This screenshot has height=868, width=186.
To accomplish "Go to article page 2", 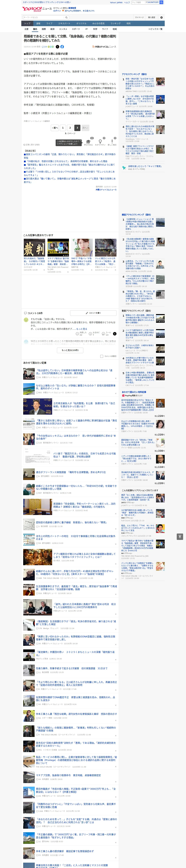I will coord(70,128).
